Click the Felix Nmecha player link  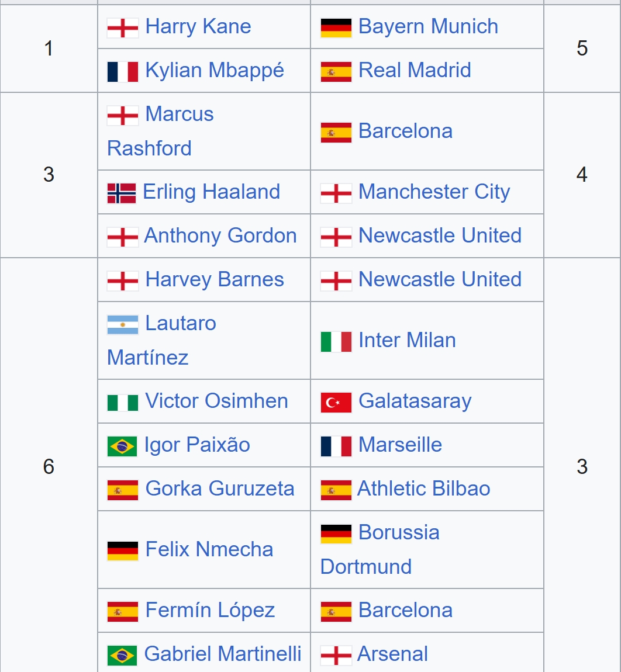click(x=209, y=549)
